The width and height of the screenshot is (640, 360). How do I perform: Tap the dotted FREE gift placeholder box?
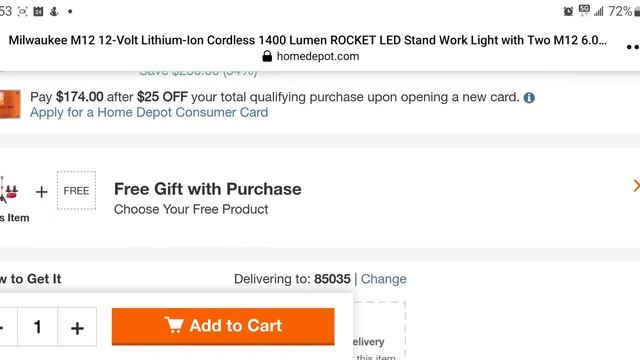[x=76, y=191]
